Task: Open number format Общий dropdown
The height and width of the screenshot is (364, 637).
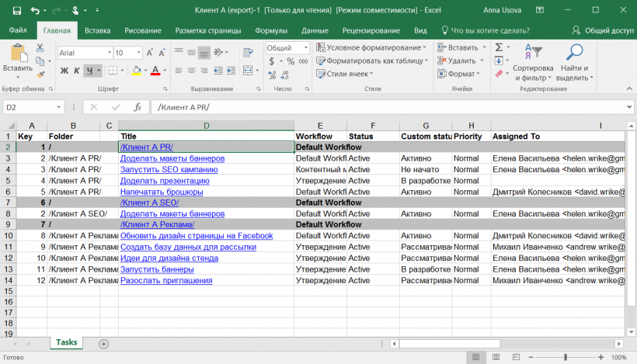Action: 306,48
